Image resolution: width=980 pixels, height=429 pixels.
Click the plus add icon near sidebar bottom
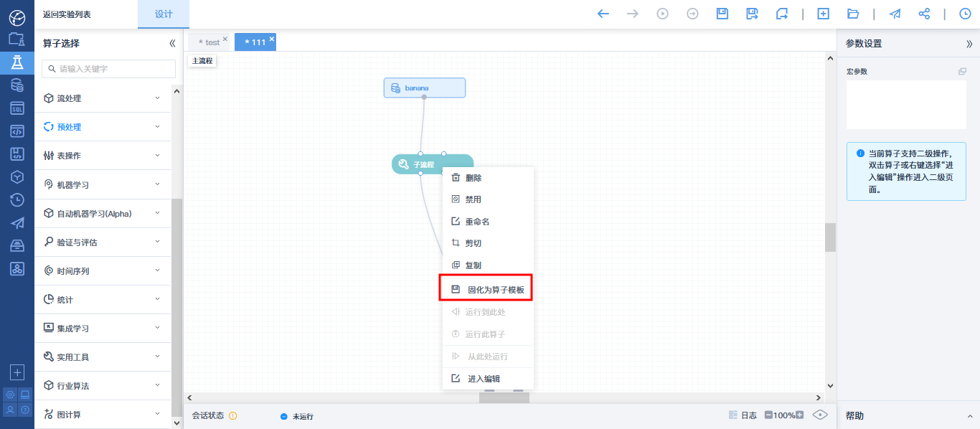tap(17, 372)
